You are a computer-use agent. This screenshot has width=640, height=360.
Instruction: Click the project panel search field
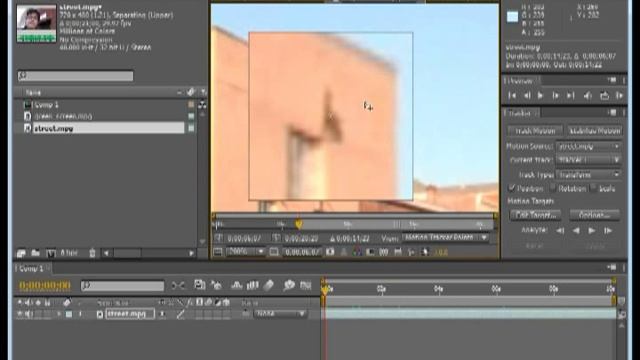click(76, 76)
